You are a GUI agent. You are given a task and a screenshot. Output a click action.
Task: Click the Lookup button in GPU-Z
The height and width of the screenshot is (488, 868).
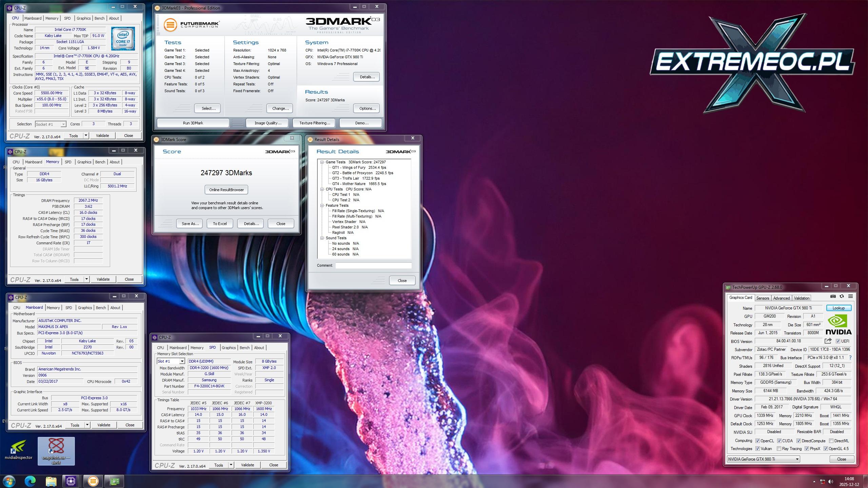pyautogui.click(x=838, y=308)
